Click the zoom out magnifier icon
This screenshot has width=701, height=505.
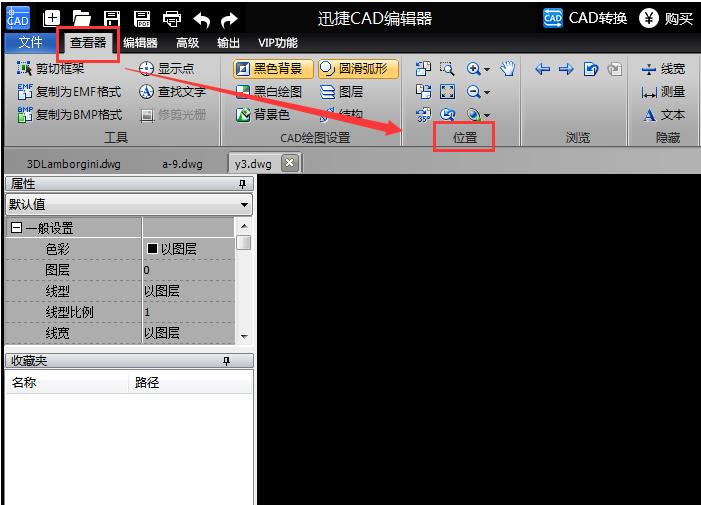473,92
